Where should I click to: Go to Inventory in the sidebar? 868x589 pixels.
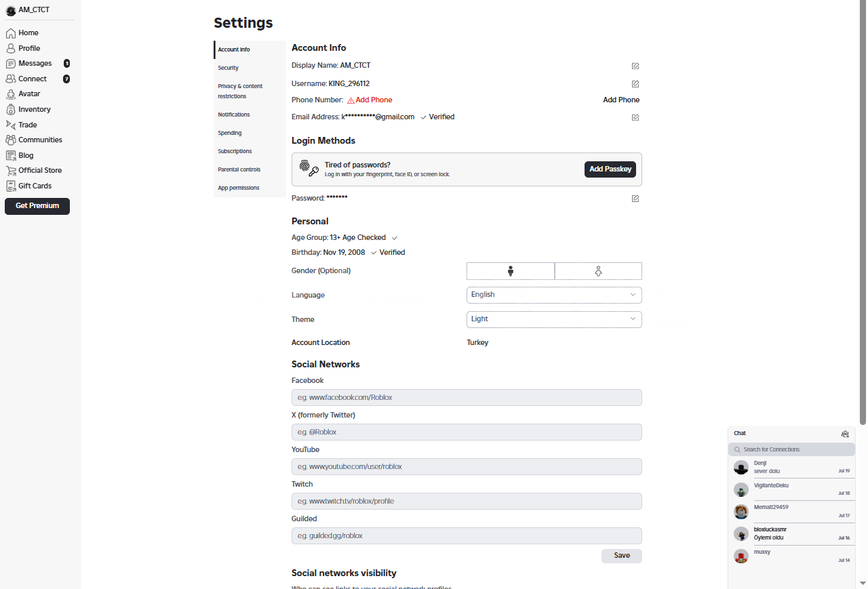(x=34, y=109)
